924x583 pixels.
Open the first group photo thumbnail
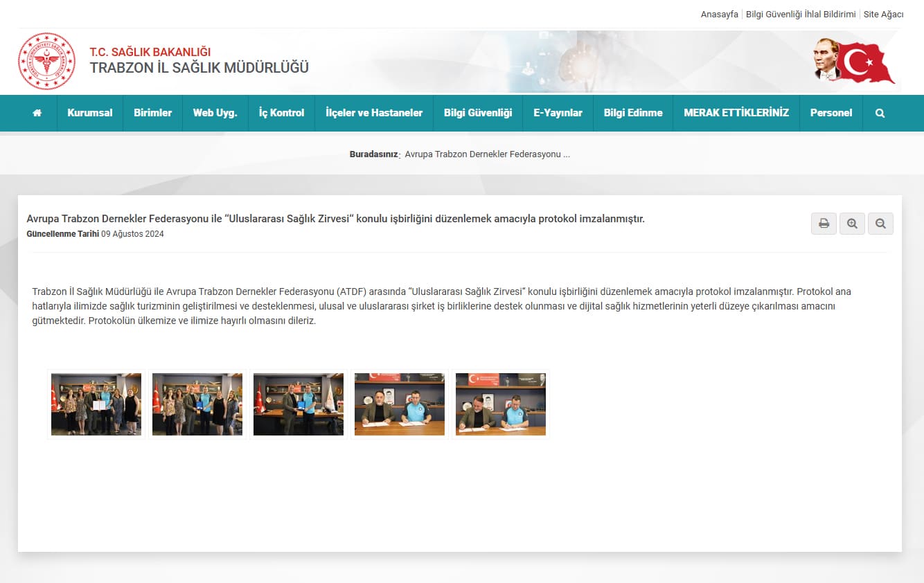[96, 404]
